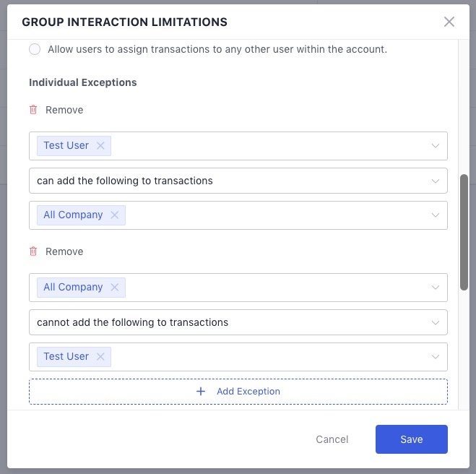This screenshot has width=476, height=474.
Task: Click the first exception's Remove link text
Action: 64,110
